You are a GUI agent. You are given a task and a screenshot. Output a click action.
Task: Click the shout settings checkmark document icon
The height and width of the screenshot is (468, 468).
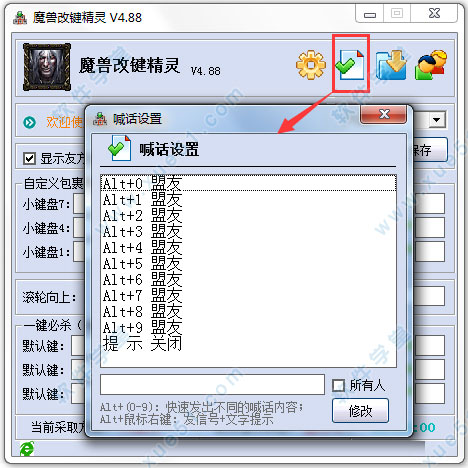click(x=350, y=64)
